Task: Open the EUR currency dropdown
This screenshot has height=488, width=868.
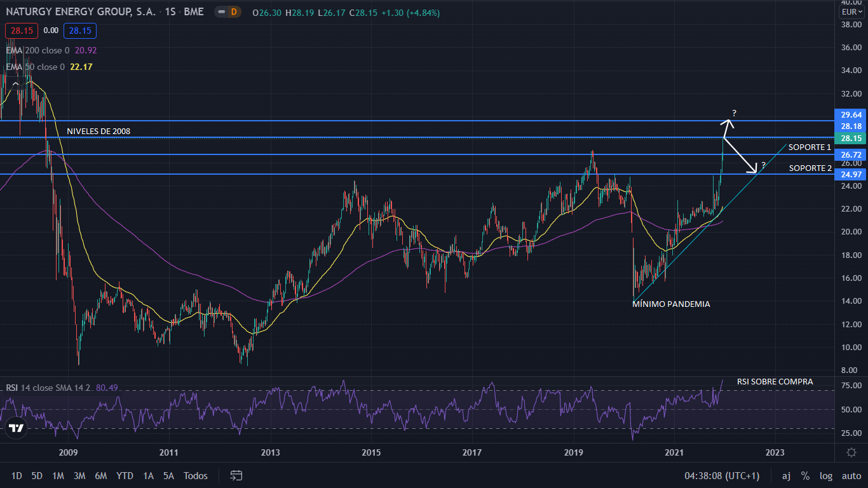Action: 850,12
